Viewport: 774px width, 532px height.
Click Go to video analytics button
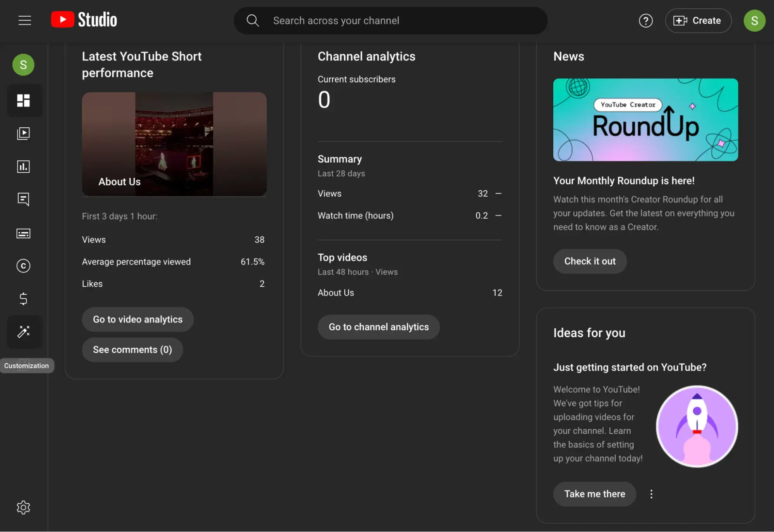[137, 319]
